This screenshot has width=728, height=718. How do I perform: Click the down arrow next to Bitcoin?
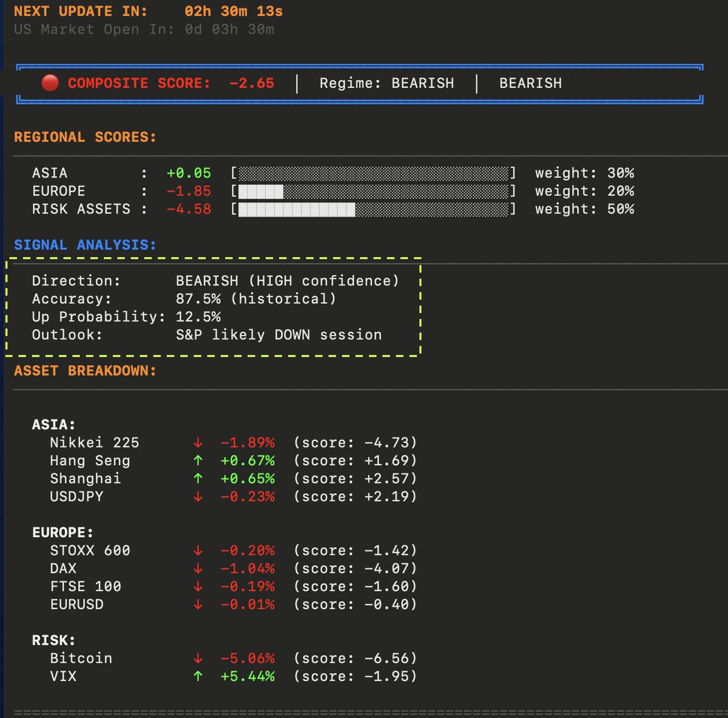point(198,659)
